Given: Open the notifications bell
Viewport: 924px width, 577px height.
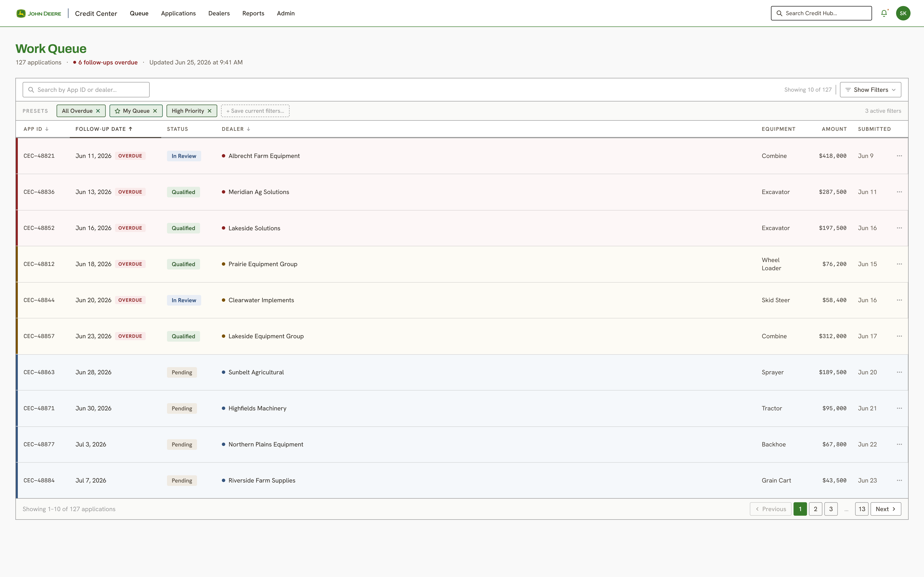Looking at the screenshot, I should pos(884,13).
